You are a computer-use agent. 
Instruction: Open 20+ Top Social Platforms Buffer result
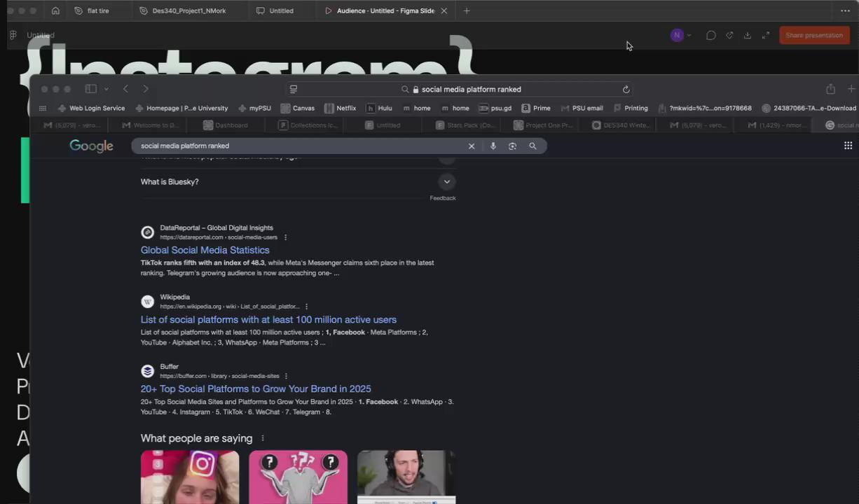pyautogui.click(x=256, y=388)
